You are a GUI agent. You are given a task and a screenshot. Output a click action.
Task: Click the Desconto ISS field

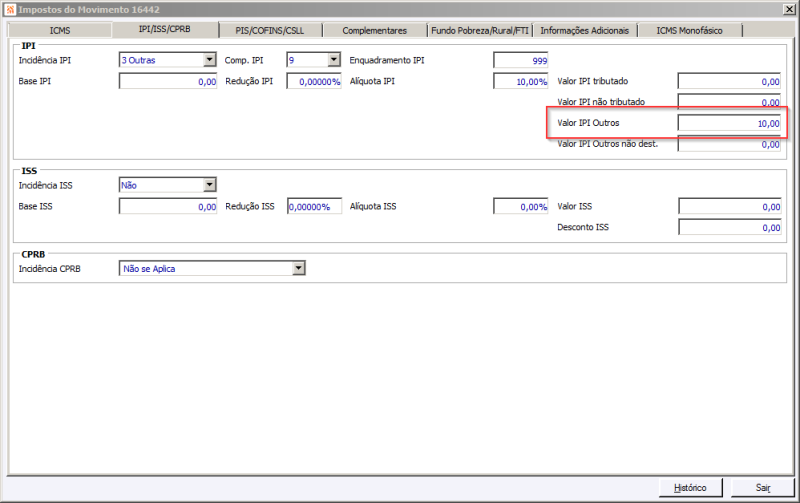(730, 227)
